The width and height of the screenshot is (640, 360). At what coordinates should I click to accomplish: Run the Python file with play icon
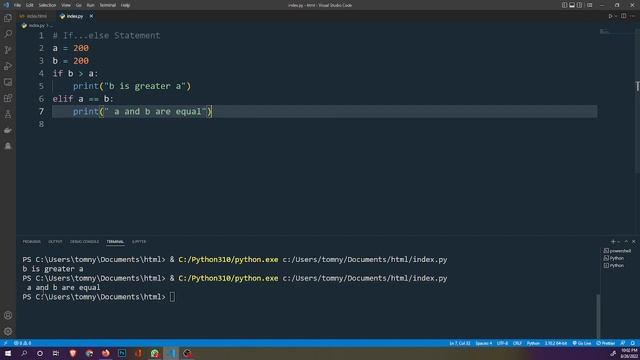pos(610,16)
